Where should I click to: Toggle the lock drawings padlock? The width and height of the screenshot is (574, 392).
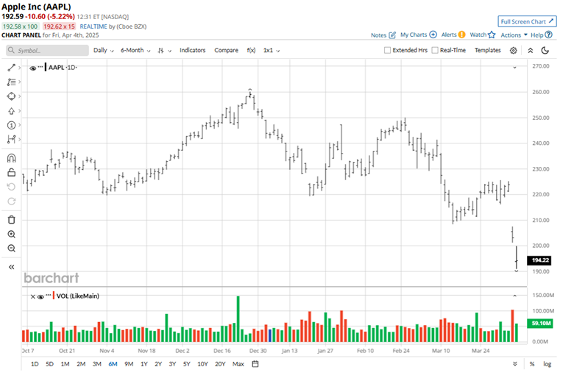tap(11, 172)
